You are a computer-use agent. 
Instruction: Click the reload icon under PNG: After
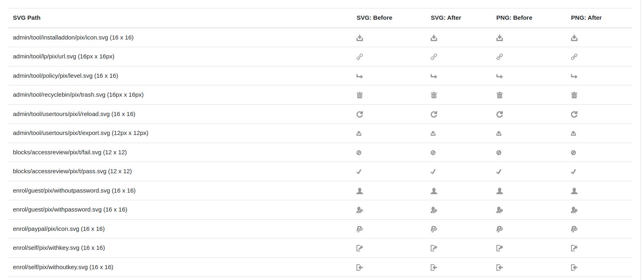click(574, 114)
